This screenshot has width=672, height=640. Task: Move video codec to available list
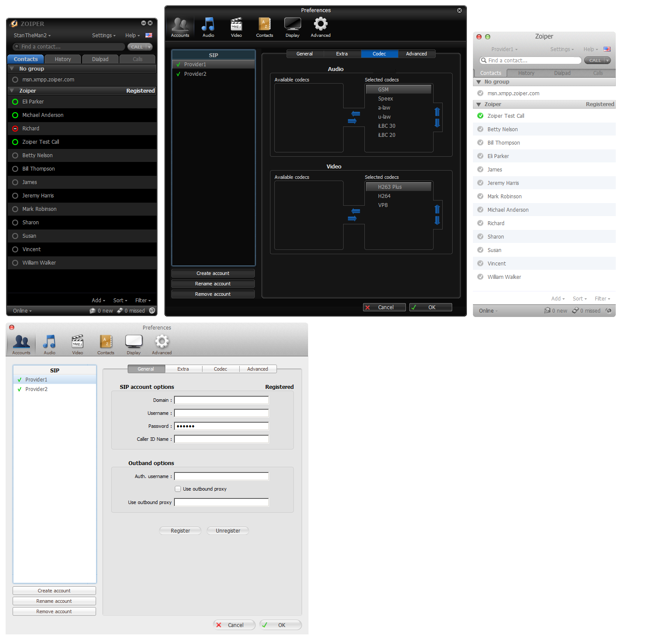click(x=356, y=211)
